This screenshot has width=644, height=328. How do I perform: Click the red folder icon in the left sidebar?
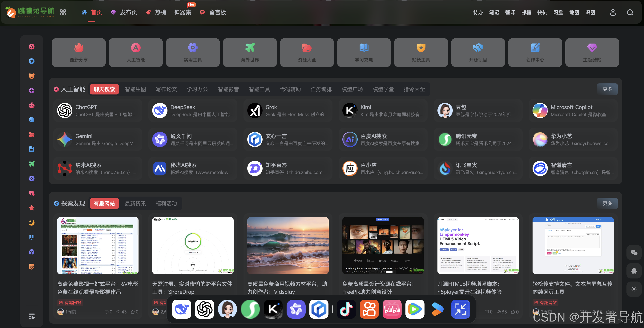coord(31,134)
